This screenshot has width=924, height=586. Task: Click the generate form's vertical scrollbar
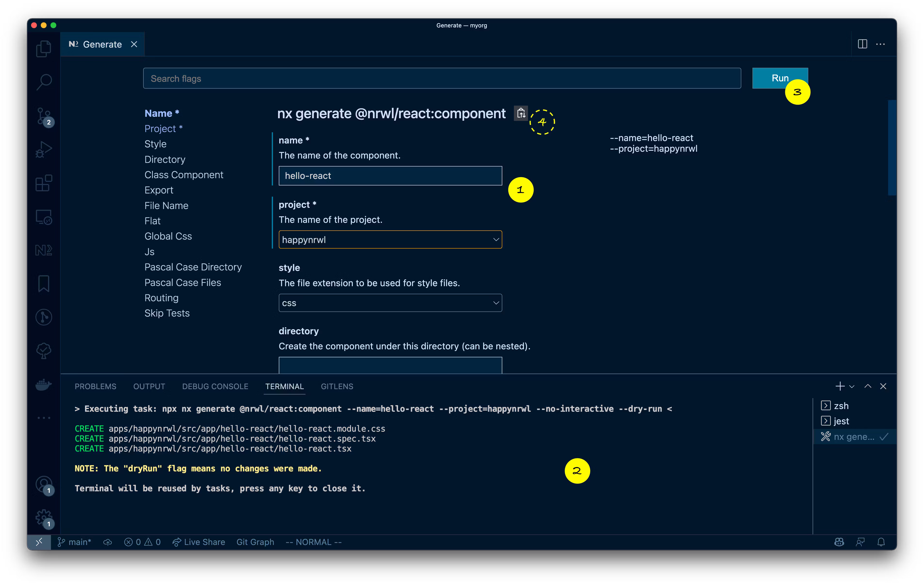click(x=892, y=148)
